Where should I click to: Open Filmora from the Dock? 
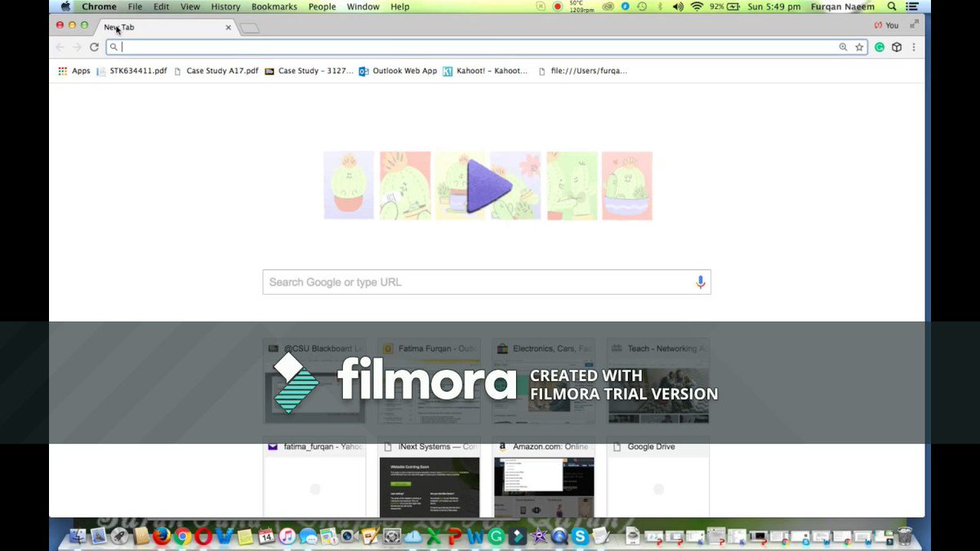point(518,536)
